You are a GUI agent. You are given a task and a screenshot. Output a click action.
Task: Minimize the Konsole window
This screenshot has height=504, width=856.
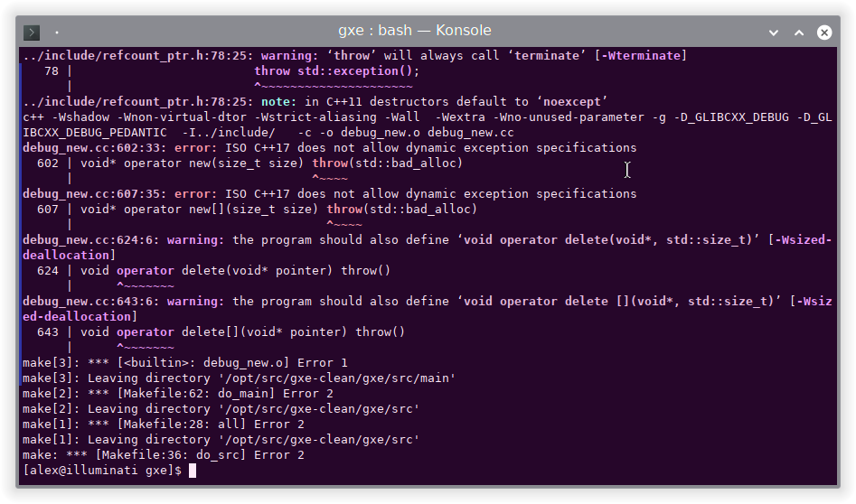click(774, 33)
